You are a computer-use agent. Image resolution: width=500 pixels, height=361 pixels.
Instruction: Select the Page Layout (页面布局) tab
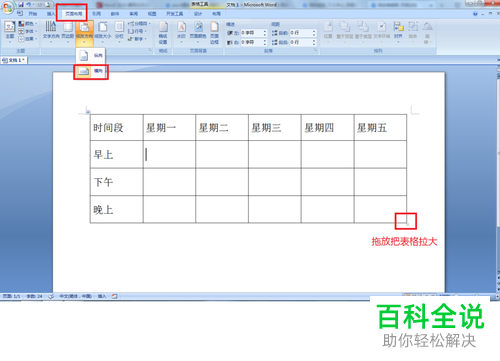click(73, 14)
